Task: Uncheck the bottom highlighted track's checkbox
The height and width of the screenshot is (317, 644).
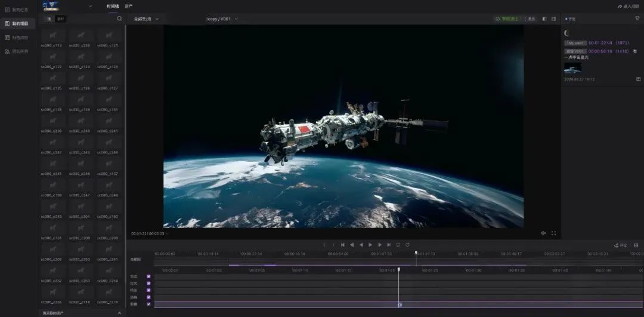Action: point(148,304)
